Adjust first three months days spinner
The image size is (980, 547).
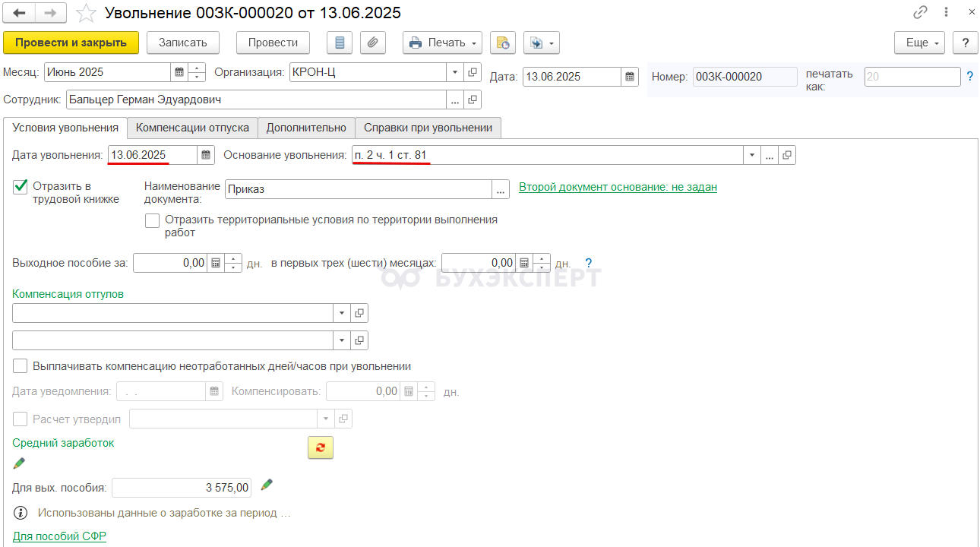click(x=542, y=263)
